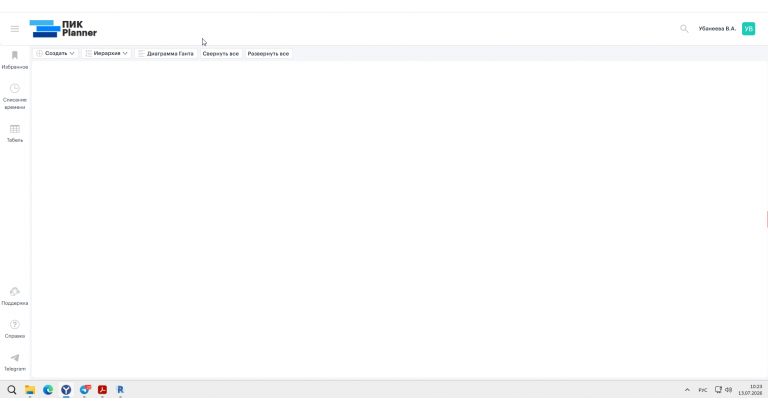Open Поддержка headset icon in sidebar
Viewport: 768px width, 398px height.
coord(15,297)
